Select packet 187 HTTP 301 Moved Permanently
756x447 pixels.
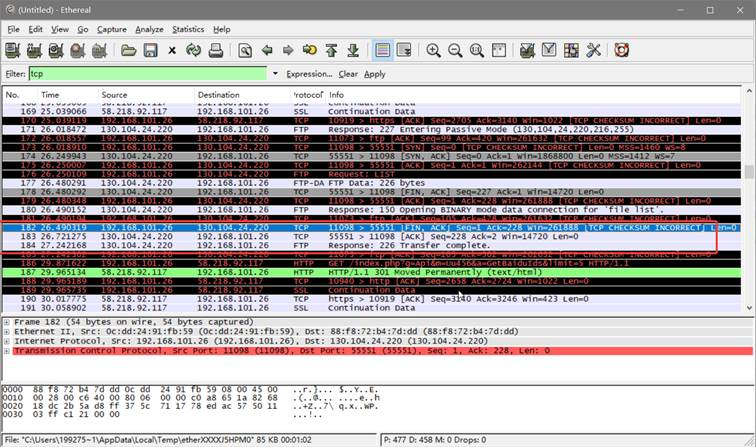(372, 272)
